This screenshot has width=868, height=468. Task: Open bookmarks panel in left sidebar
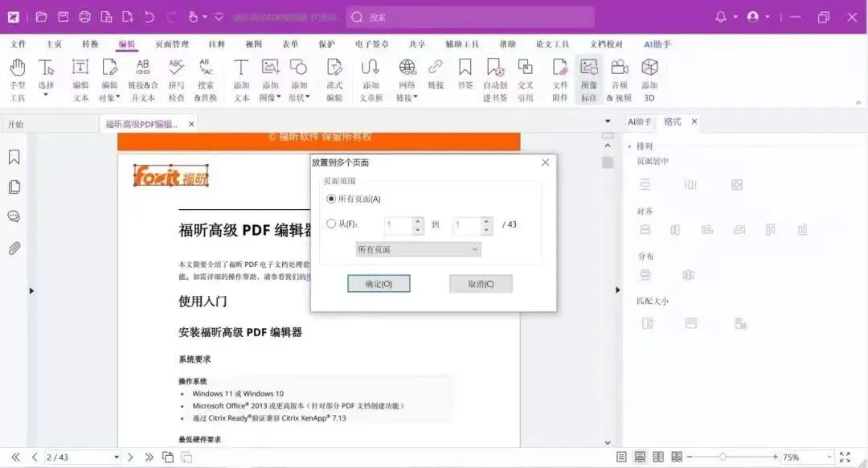point(14,158)
